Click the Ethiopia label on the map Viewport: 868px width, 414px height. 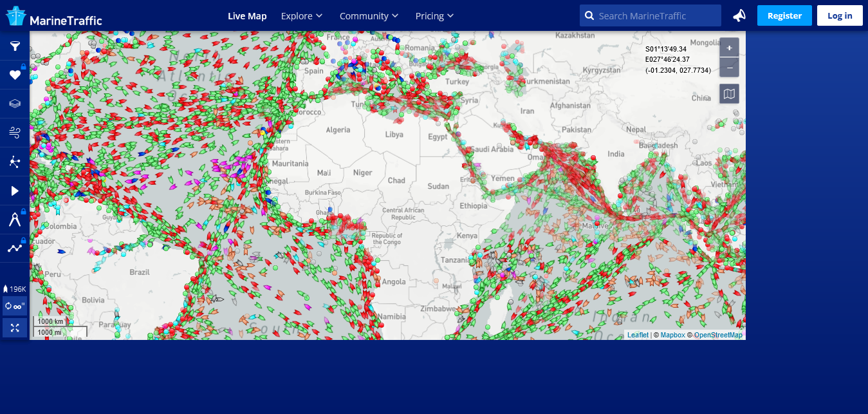click(473, 206)
